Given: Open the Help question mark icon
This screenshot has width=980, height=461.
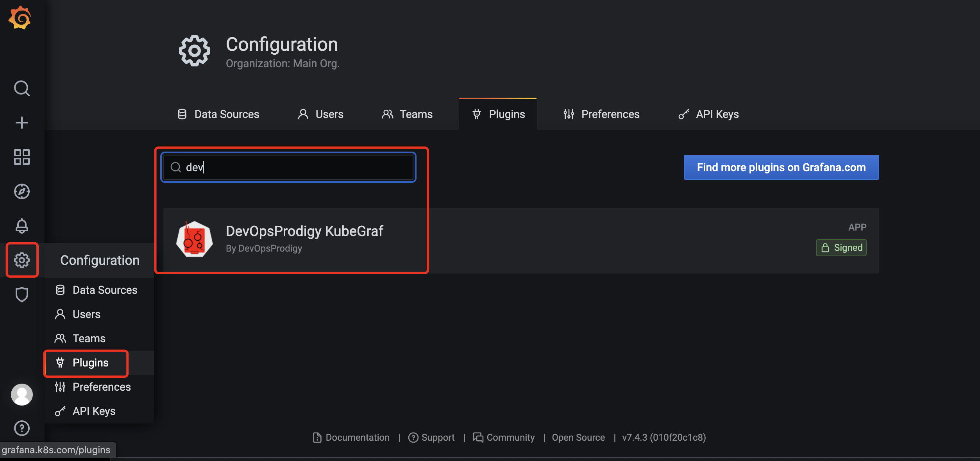Looking at the screenshot, I should pos(22,428).
